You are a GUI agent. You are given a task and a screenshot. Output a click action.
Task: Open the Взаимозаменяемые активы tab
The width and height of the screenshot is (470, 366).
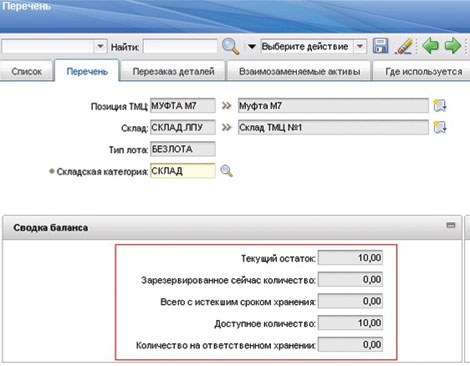click(x=299, y=71)
